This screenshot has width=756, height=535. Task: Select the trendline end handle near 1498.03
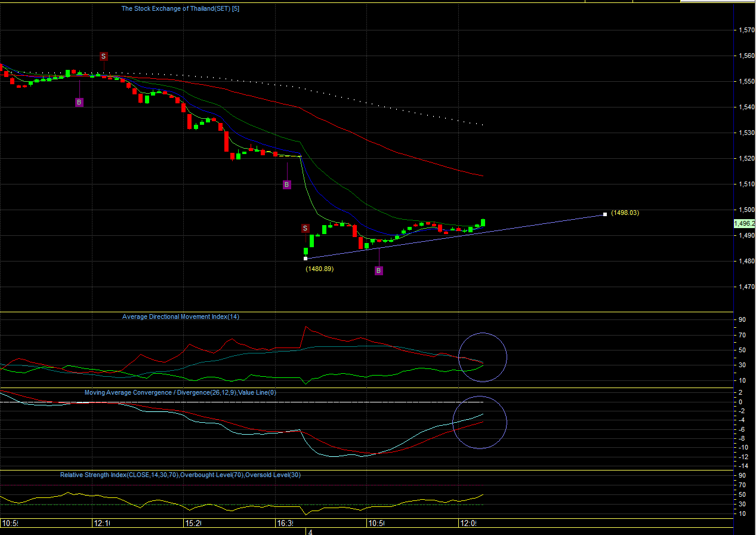[605, 214]
